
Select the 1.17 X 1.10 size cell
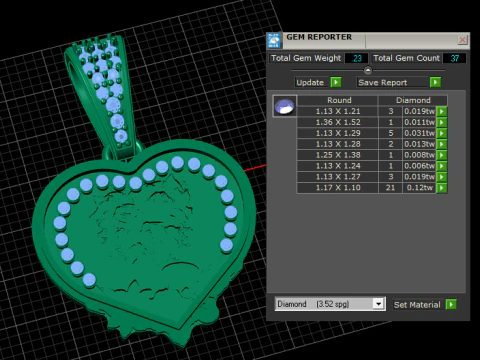coord(338,188)
